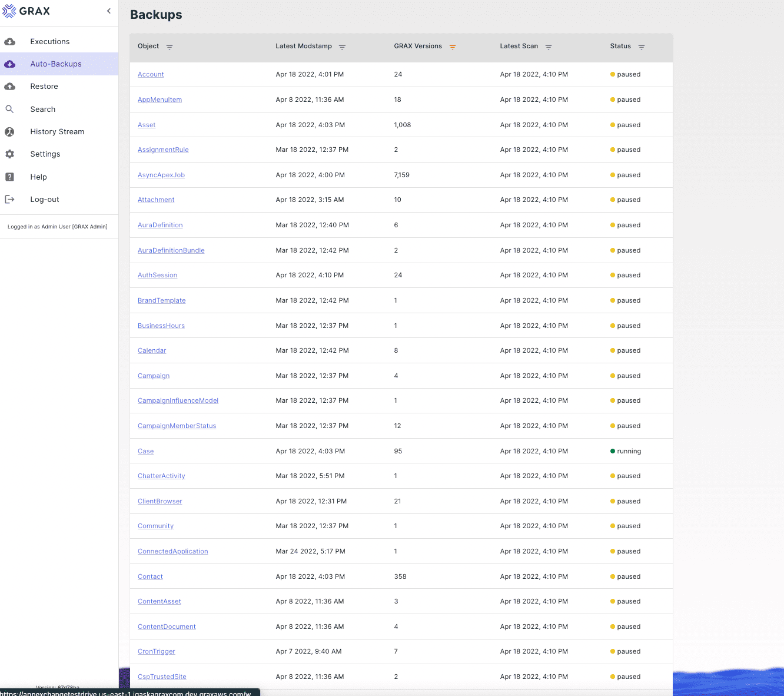Open the AssignmentRule object link
This screenshot has width=784, height=696.
tap(163, 150)
